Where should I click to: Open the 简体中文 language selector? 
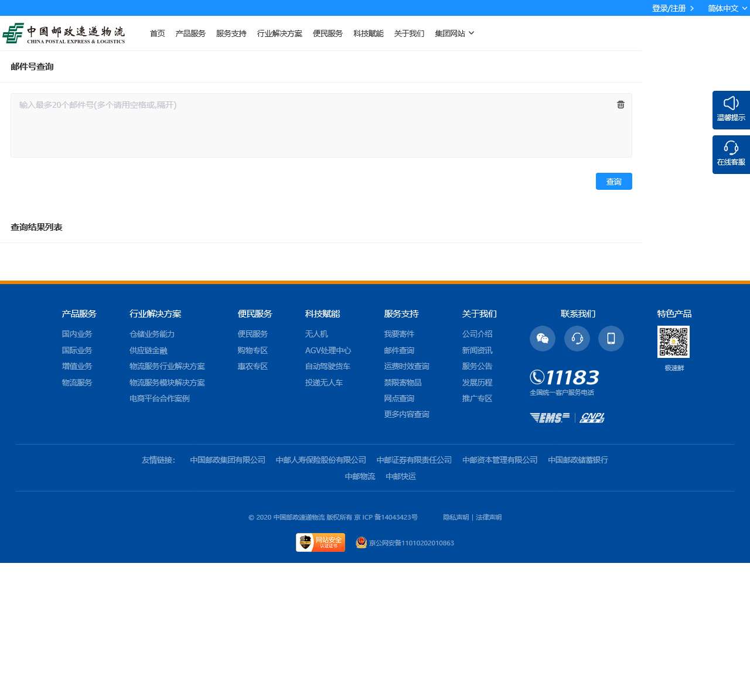(x=727, y=8)
